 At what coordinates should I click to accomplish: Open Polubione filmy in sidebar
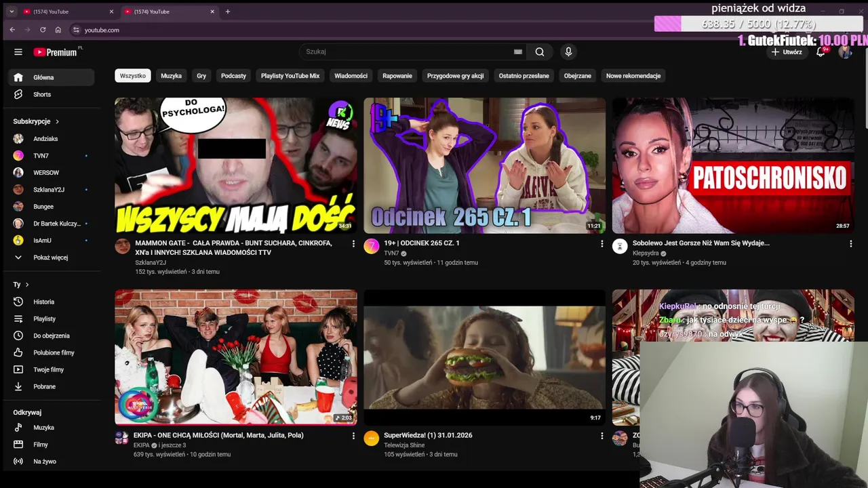click(x=52, y=352)
